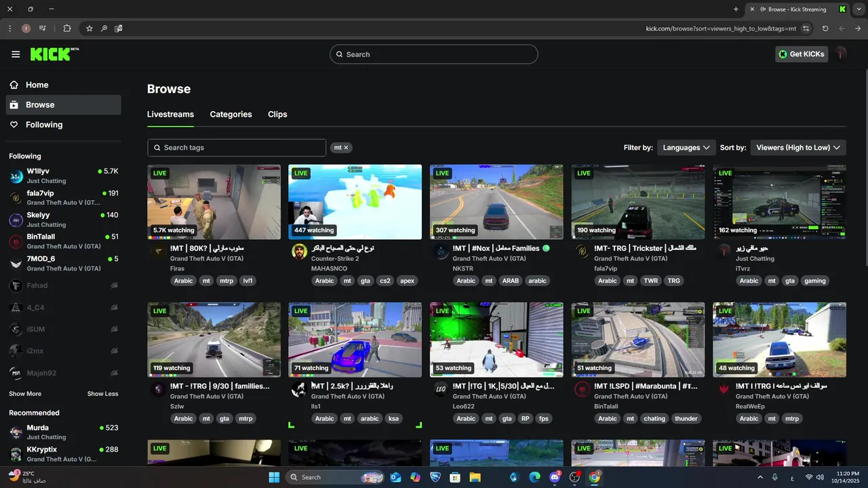Open RealWeEp channel avatar
The width and height of the screenshot is (868, 488).
(x=724, y=389)
